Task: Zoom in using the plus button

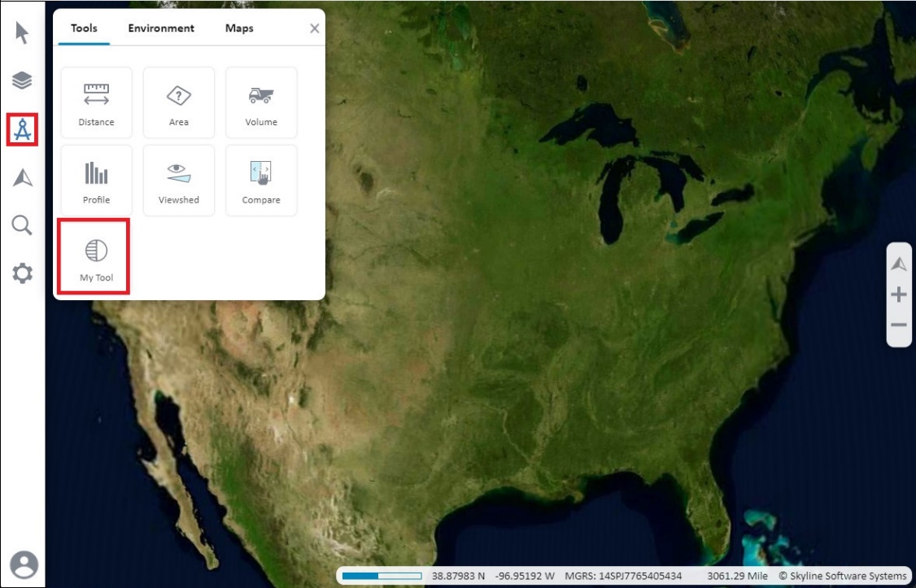Action: pos(898,295)
